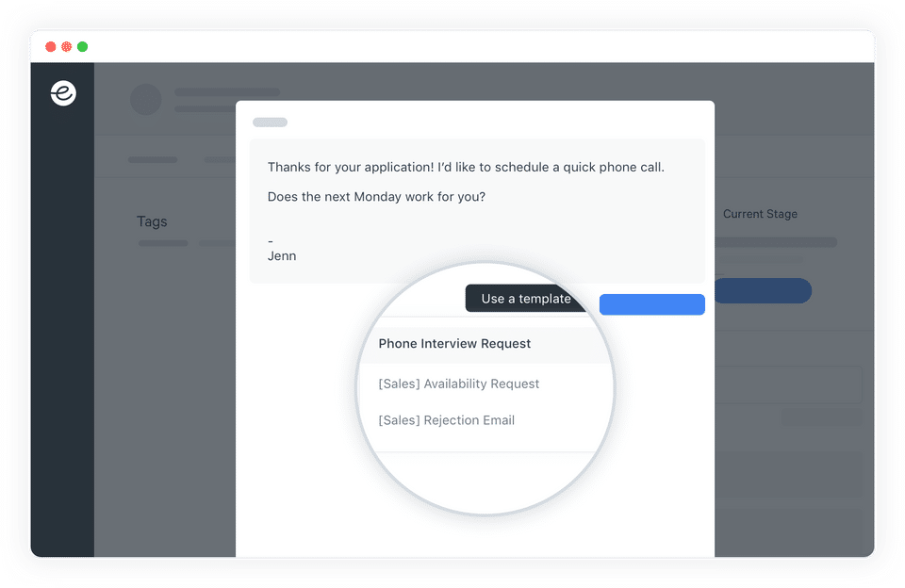Click the Jenn signature line in message
The height and width of the screenshot is (588, 905).
(282, 256)
